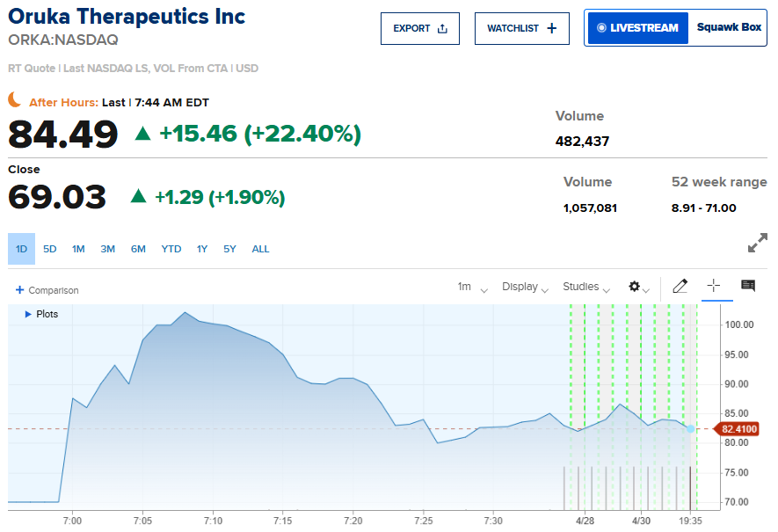
Task: Click the Export share icon
Action: point(442,28)
